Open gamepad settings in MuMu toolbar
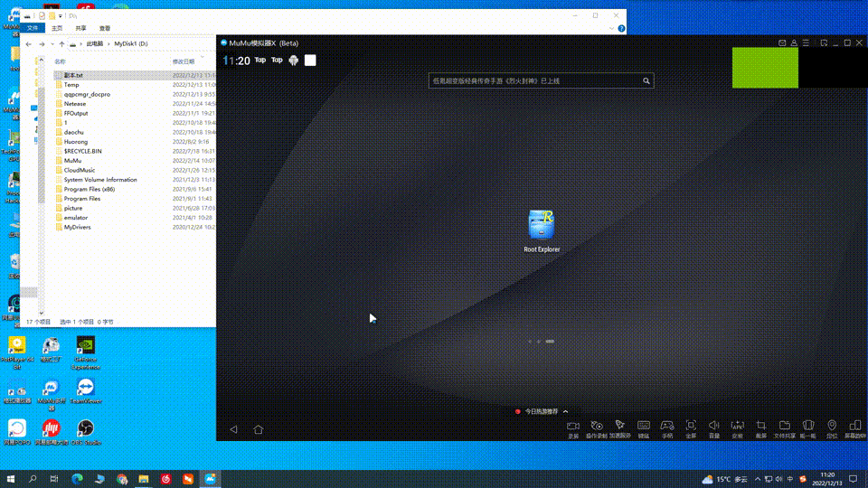Screen dimensions: 868x488 coord(667,429)
